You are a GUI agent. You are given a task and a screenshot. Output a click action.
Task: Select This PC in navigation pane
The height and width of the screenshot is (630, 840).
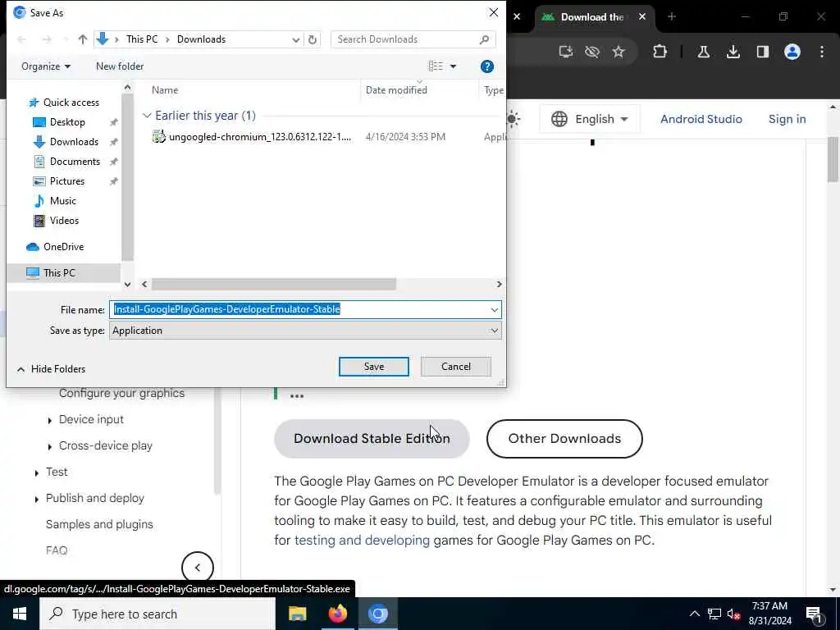tap(59, 272)
